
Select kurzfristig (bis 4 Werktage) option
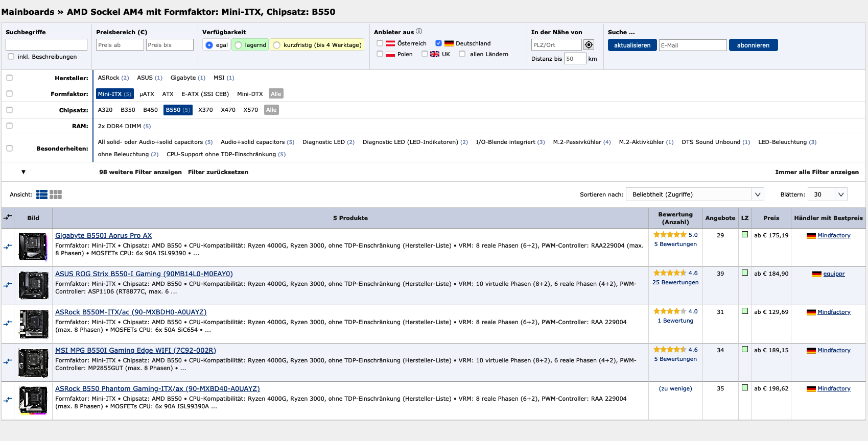(276, 45)
